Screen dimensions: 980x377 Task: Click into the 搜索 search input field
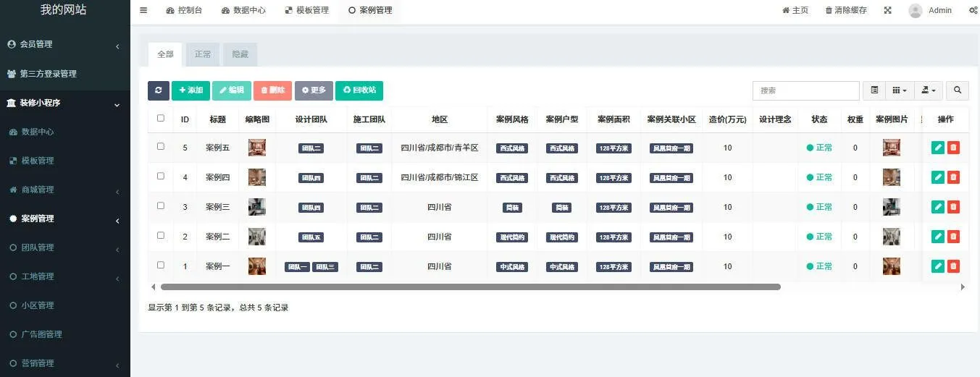click(805, 90)
